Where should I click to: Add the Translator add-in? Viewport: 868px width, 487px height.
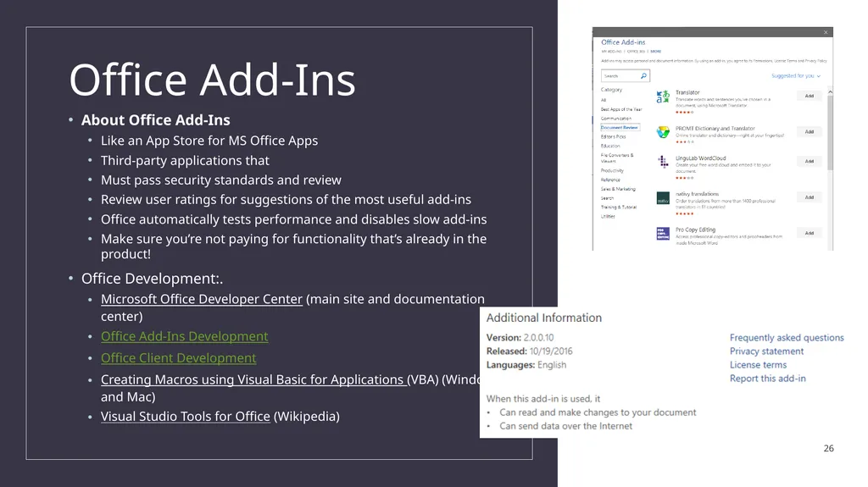(810, 96)
